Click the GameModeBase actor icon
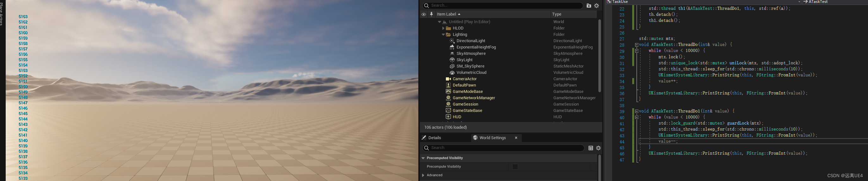The height and width of the screenshot is (181, 868). (448, 92)
